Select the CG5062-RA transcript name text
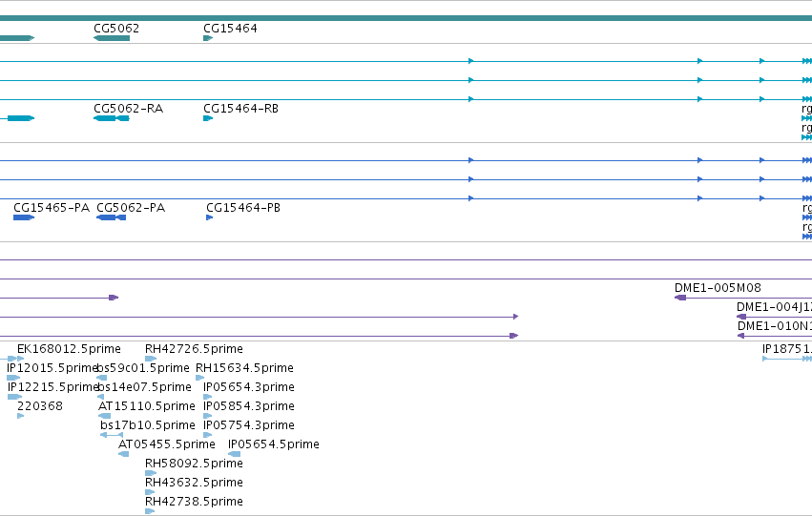 (x=129, y=109)
